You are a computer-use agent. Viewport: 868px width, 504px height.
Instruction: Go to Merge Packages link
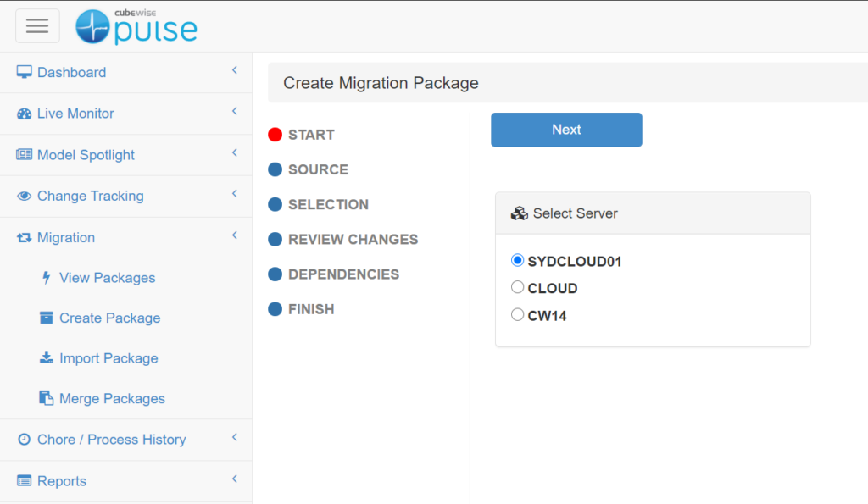point(112,399)
